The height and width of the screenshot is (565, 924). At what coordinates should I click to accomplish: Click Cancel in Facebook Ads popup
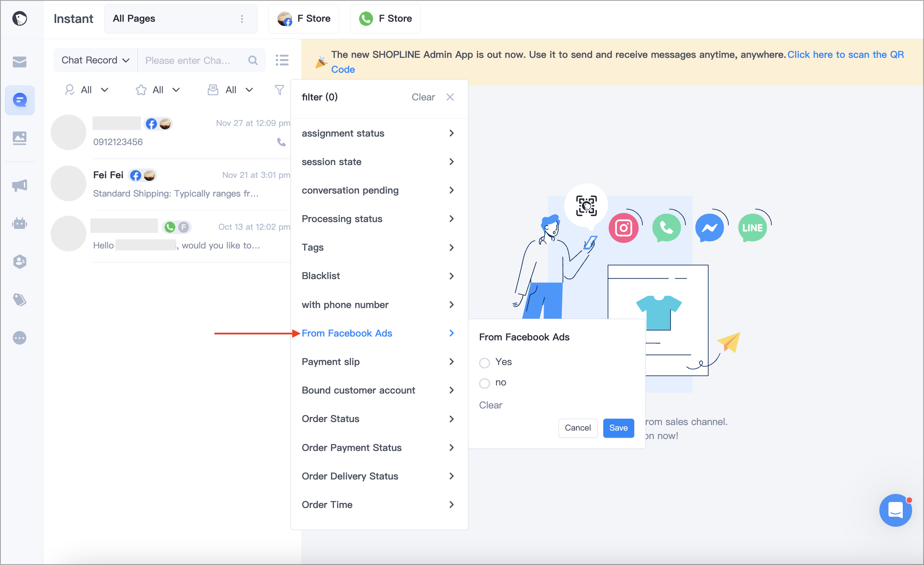[x=578, y=428]
